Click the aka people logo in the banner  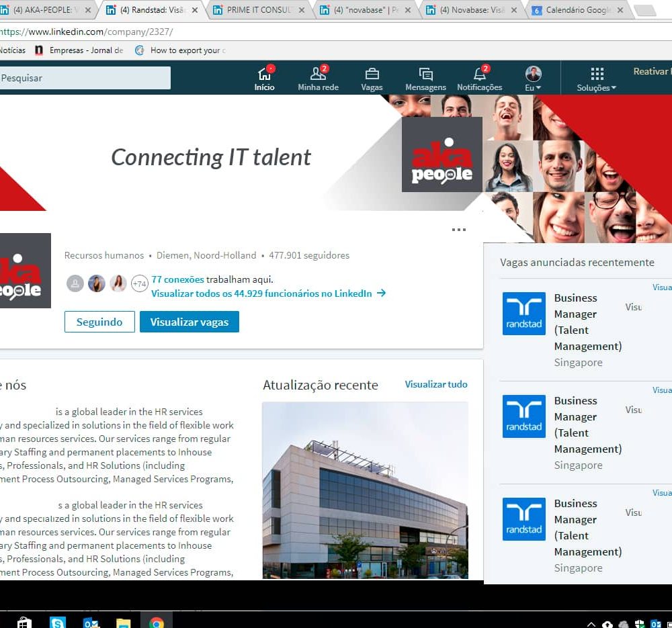[x=442, y=154]
